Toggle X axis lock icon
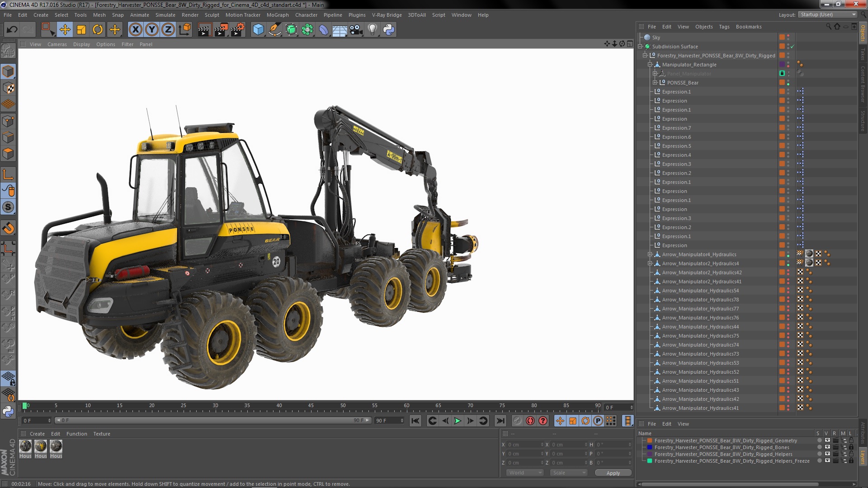Screen dimensions: 868x488 click(135, 30)
